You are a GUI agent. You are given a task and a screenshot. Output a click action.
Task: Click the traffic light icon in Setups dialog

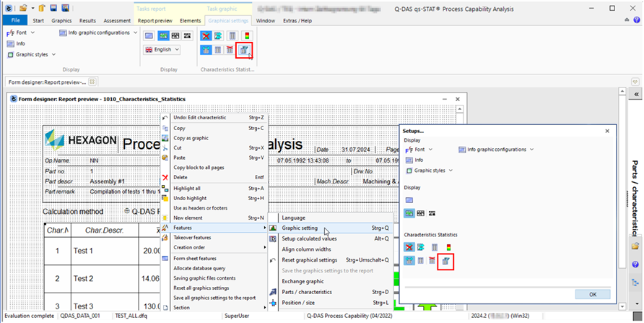448,247
